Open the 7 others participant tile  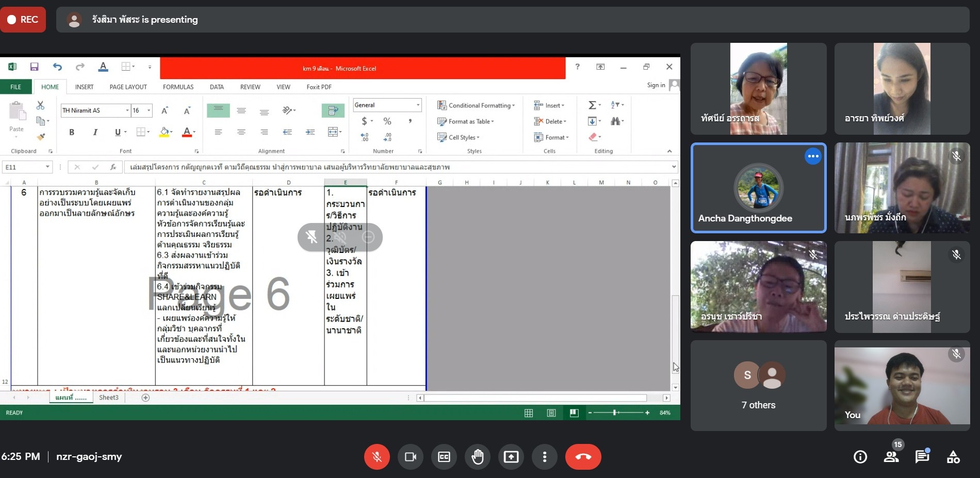[758, 386]
